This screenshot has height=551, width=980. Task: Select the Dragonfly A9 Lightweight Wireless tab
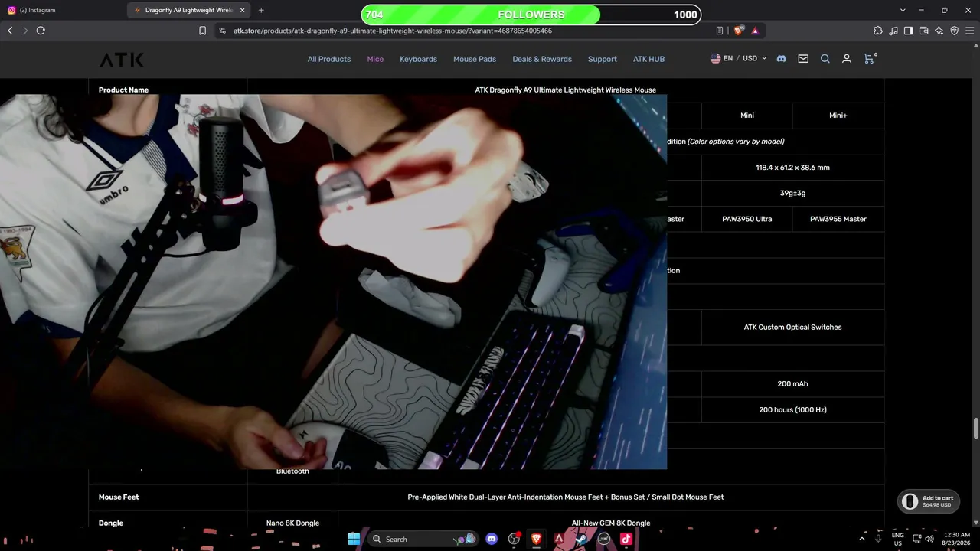coord(184,10)
